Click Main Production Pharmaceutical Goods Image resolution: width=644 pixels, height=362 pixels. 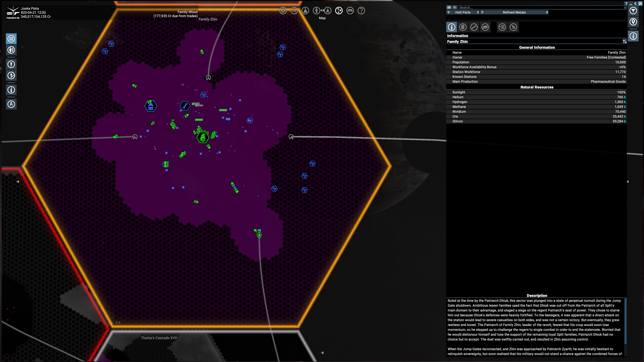point(536,81)
